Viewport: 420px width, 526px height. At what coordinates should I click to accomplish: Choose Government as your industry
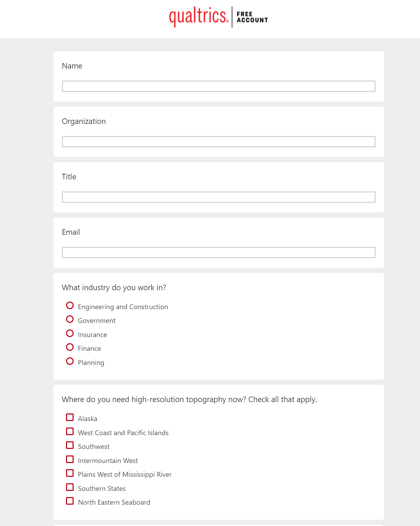point(70,319)
